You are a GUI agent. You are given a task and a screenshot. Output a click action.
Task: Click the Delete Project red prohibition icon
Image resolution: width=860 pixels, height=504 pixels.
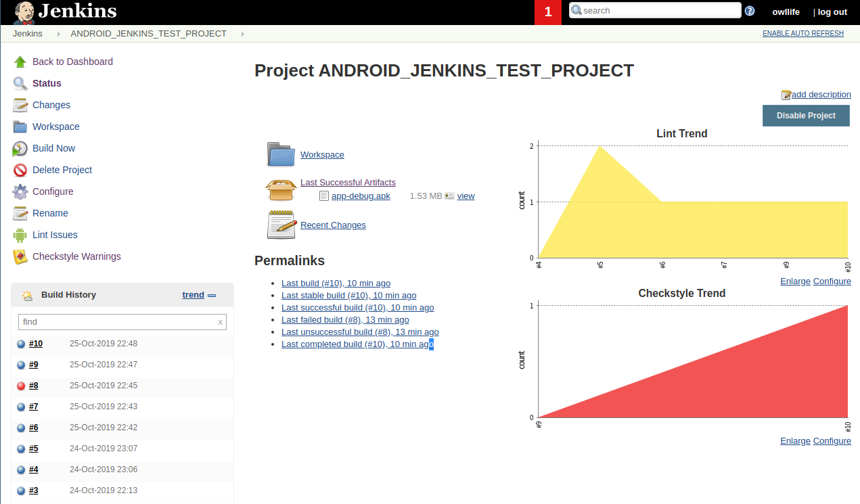point(20,170)
